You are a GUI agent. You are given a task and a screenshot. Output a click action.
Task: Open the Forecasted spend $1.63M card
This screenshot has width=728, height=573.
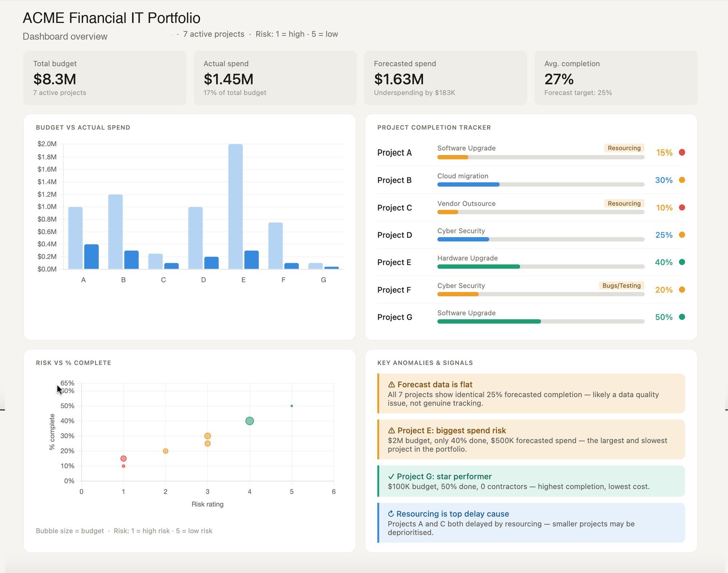pos(446,78)
